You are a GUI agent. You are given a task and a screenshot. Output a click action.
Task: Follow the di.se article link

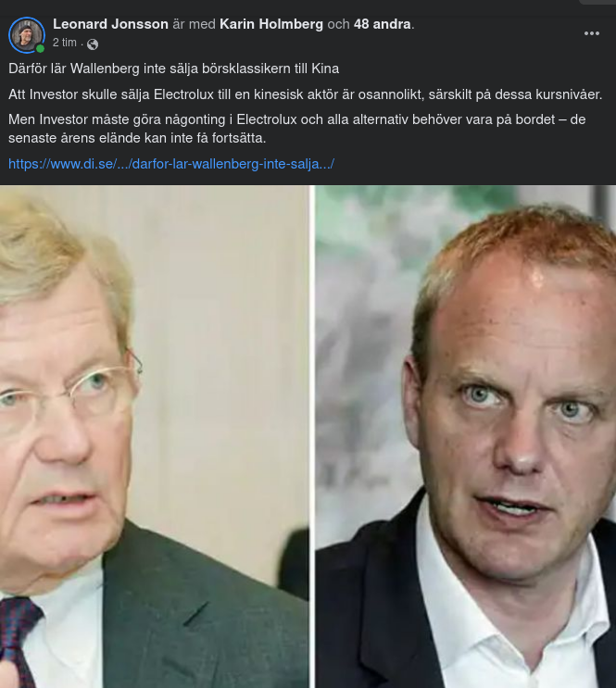click(171, 164)
